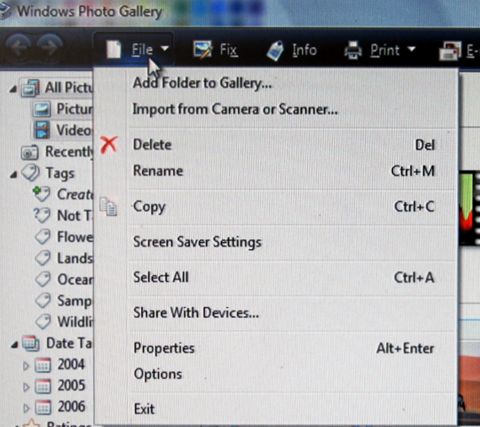Click the Info tag icon
This screenshot has width=480, height=427.
(275, 51)
